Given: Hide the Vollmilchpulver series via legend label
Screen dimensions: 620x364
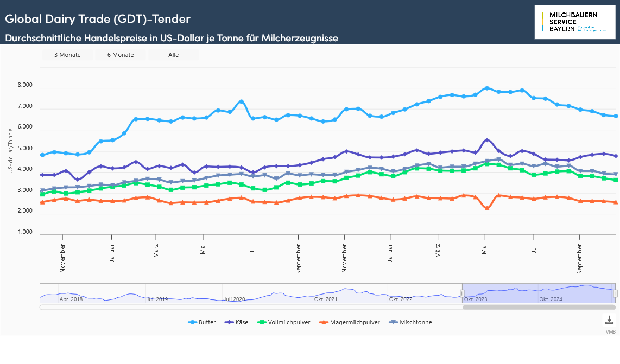Looking at the screenshot, I should point(289,322).
